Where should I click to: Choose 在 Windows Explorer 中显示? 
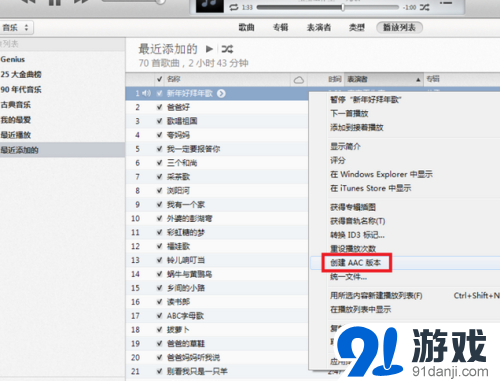tap(405, 174)
